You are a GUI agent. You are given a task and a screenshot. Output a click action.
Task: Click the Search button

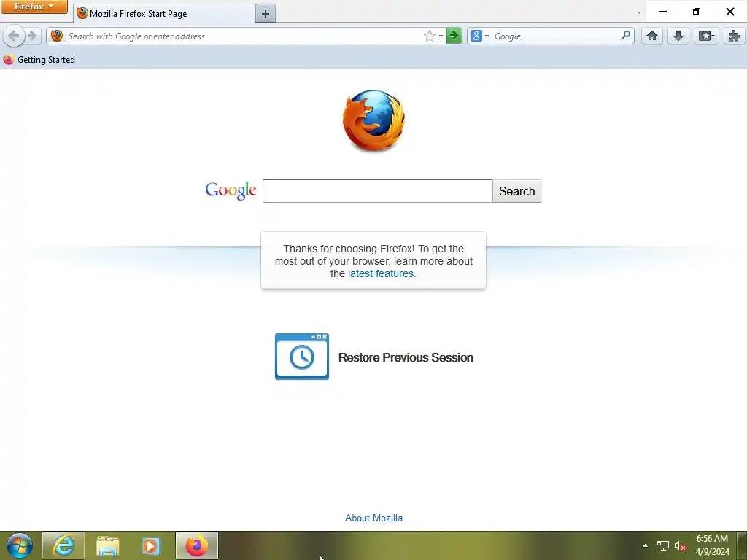517,191
